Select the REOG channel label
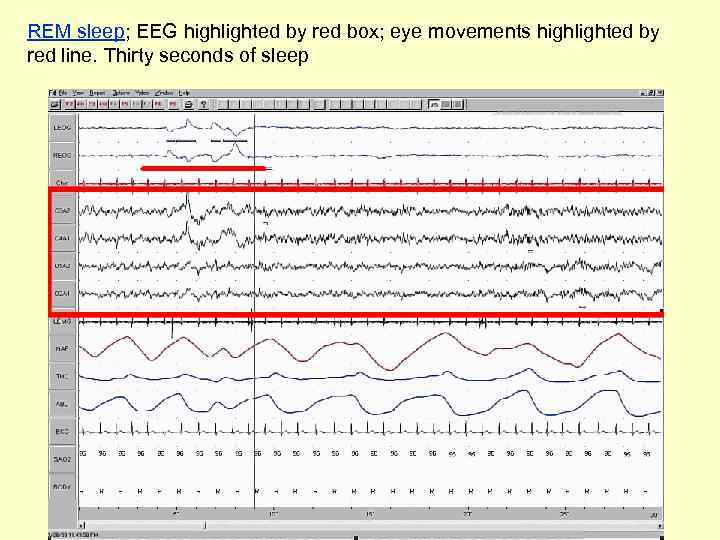The height and width of the screenshot is (540, 720). pyautogui.click(x=62, y=155)
